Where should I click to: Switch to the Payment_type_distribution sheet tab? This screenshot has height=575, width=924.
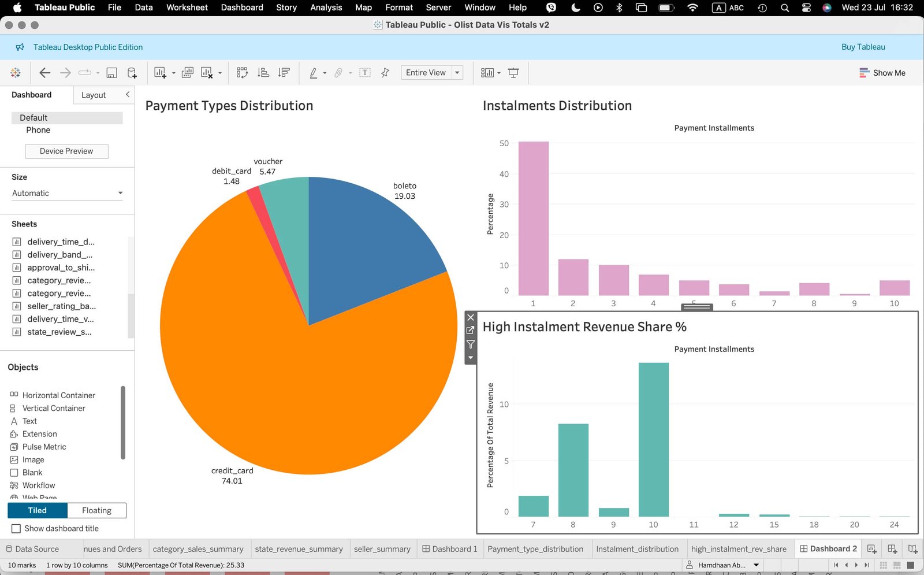pos(535,549)
